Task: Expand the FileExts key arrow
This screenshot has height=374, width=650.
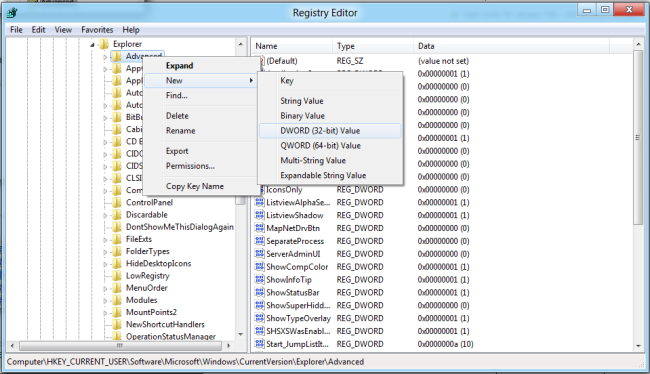Action: pos(105,240)
